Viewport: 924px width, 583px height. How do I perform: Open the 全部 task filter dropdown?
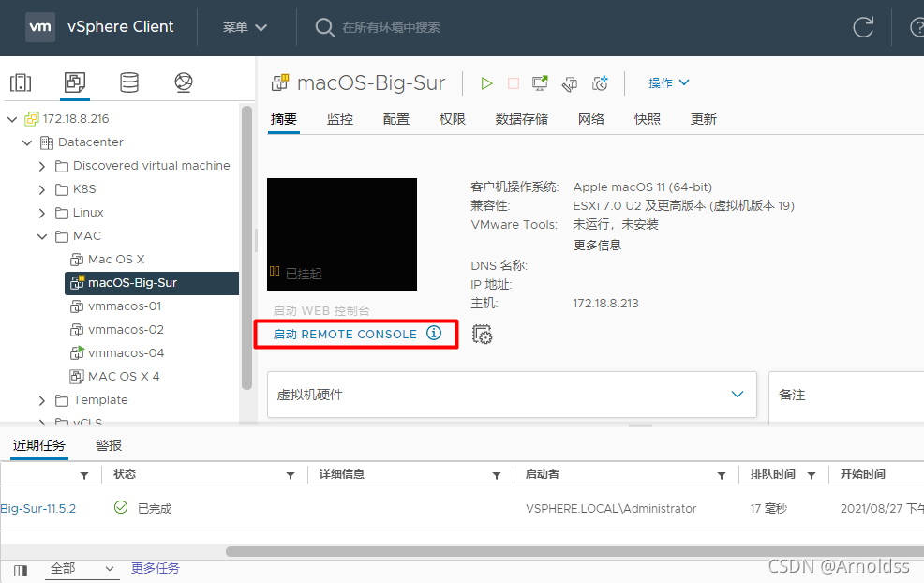coord(82,568)
